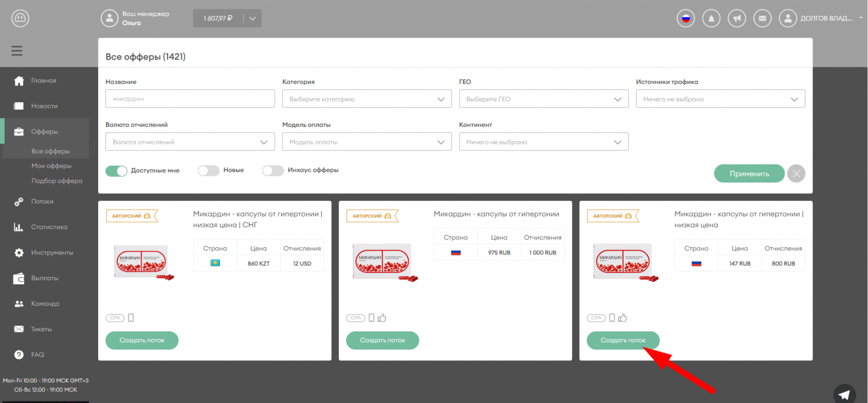
Task: Open Новости in sidebar
Action: tap(44, 106)
